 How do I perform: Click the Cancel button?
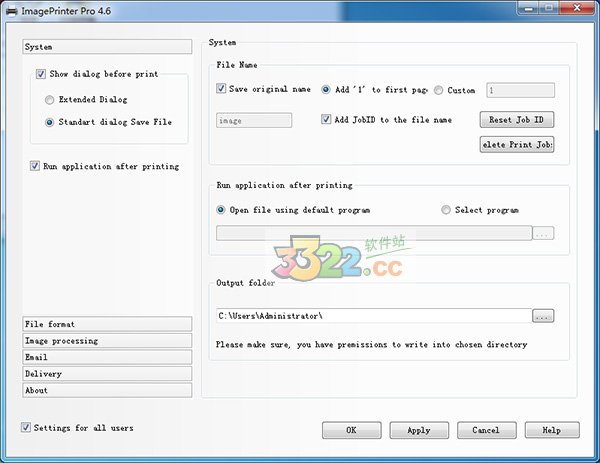(x=486, y=430)
